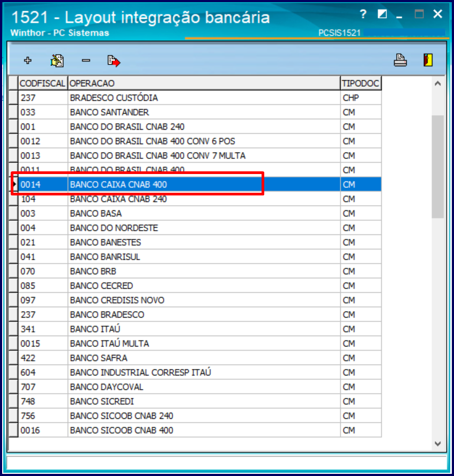Click the edit layout document icon
Image resolution: width=454 pixels, height=476 pixels.
coord(57,61)
